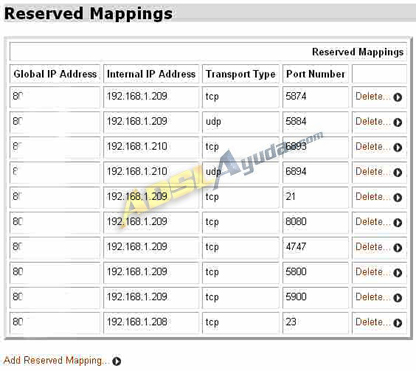Click arrow icon for port 5884 row

[397, 122]
